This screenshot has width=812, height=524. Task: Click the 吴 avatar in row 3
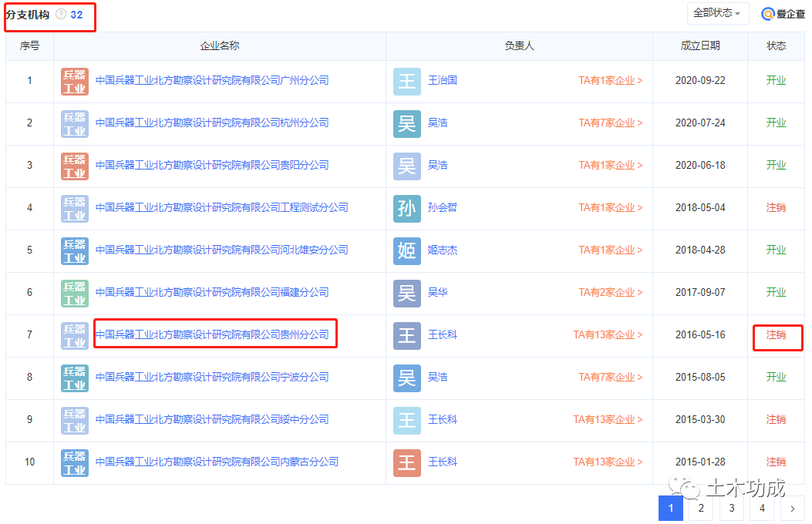point(406,166)
